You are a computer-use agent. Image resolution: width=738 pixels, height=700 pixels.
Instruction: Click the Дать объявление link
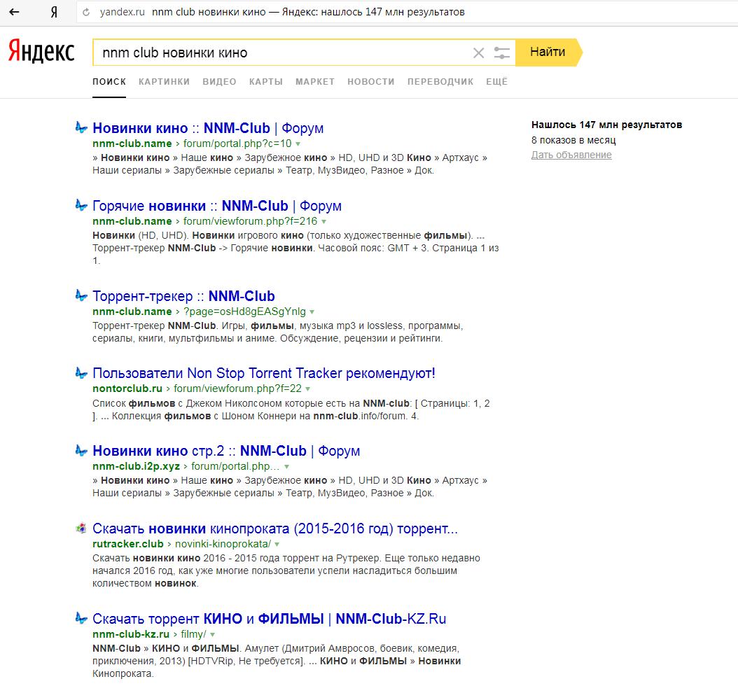[x=571, y=155]
